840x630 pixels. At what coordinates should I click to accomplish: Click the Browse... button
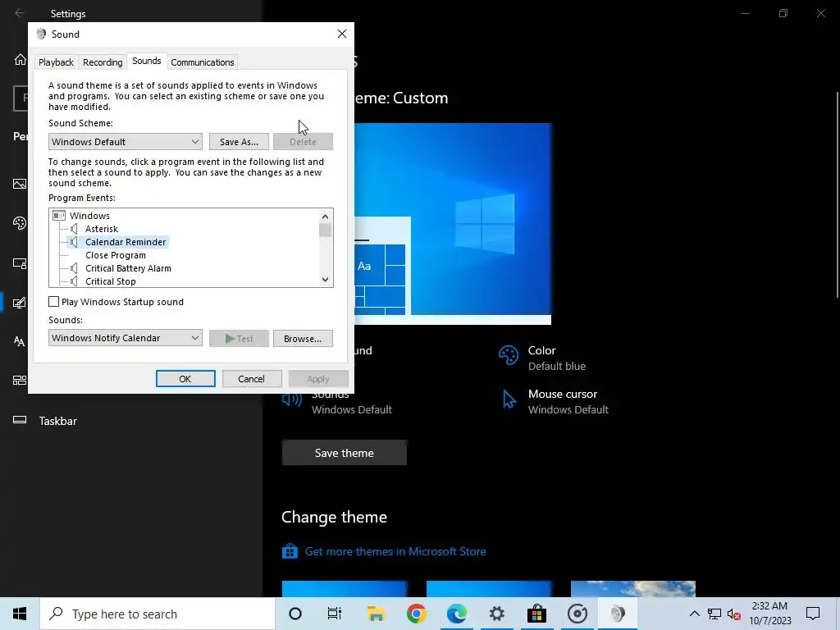point(303,339)
